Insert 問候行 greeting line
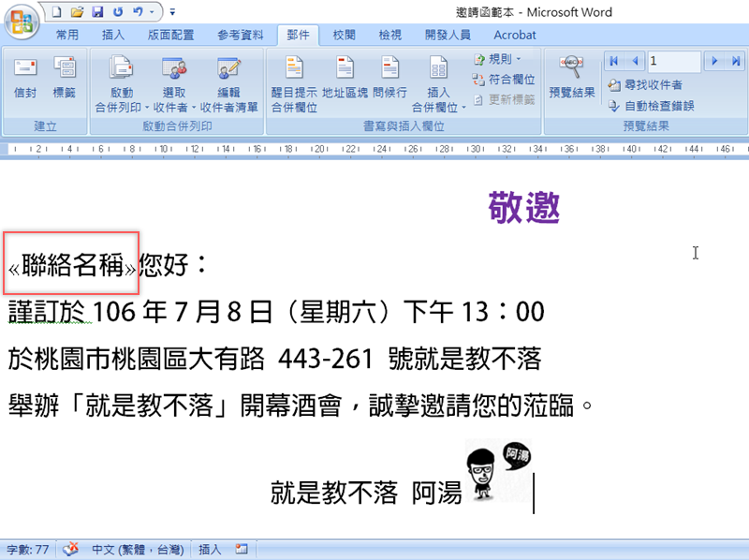The height and width of the screenshot is (560, 749). (x=389, y=78)
